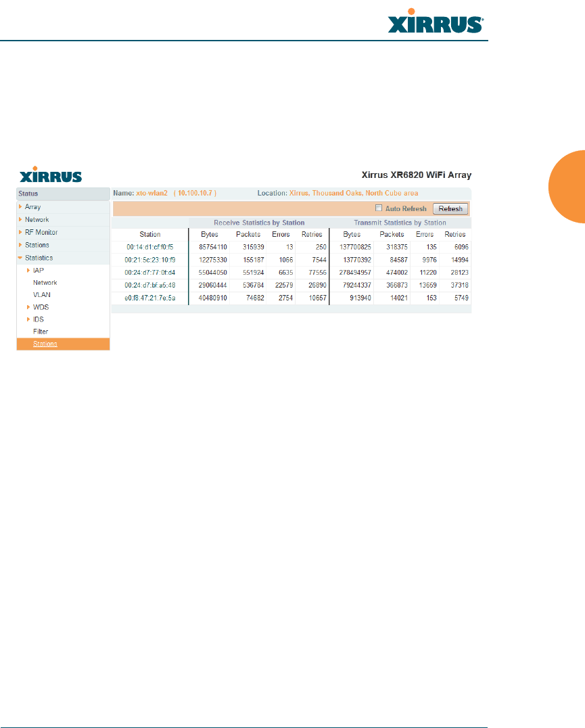This screenshot has height=728, width=585.
Task: Select station 00:21:5c:23:10:f9
Action: pyautogui.click(x=150, y=260)
